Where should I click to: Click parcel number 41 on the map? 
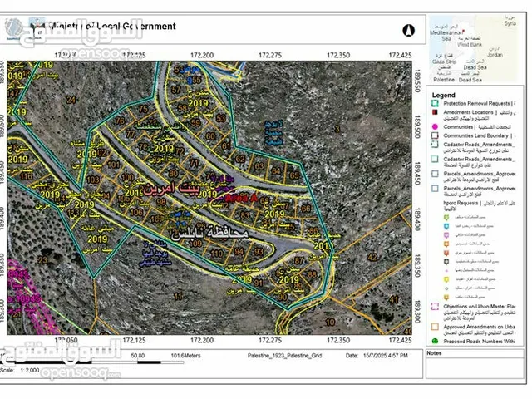tap(393, 299)
